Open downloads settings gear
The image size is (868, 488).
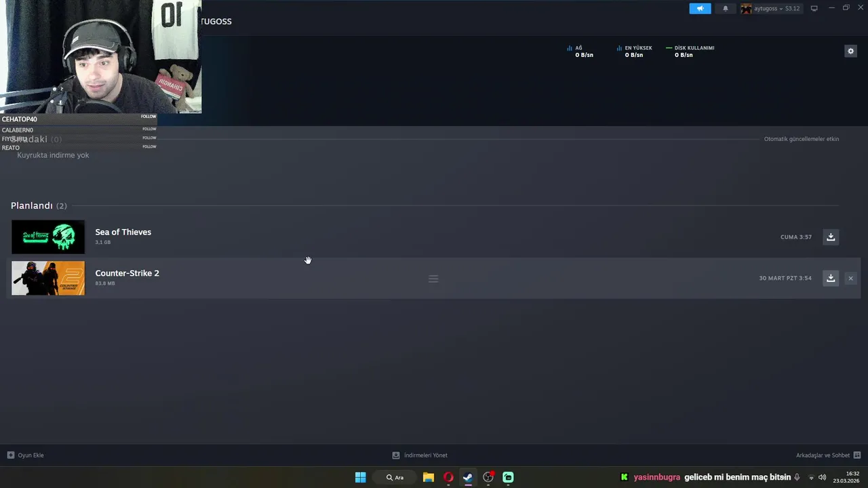(x=850, y=51)
